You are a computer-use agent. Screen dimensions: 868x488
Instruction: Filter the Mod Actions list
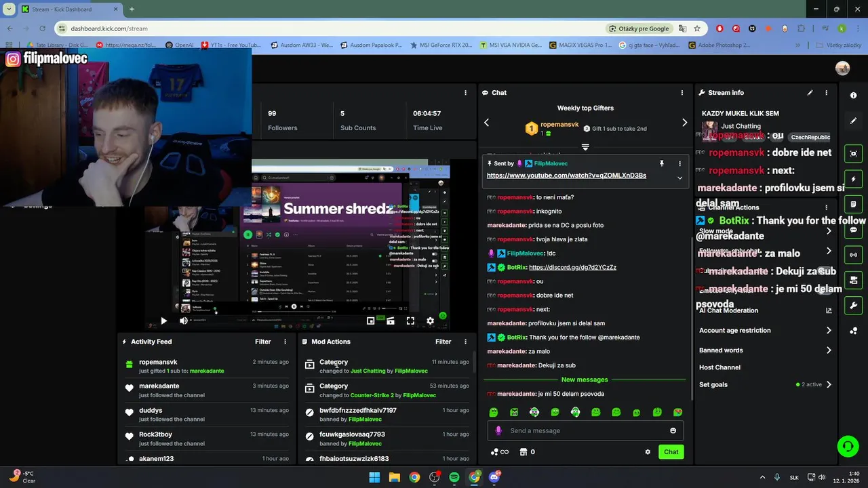point(443,342)
